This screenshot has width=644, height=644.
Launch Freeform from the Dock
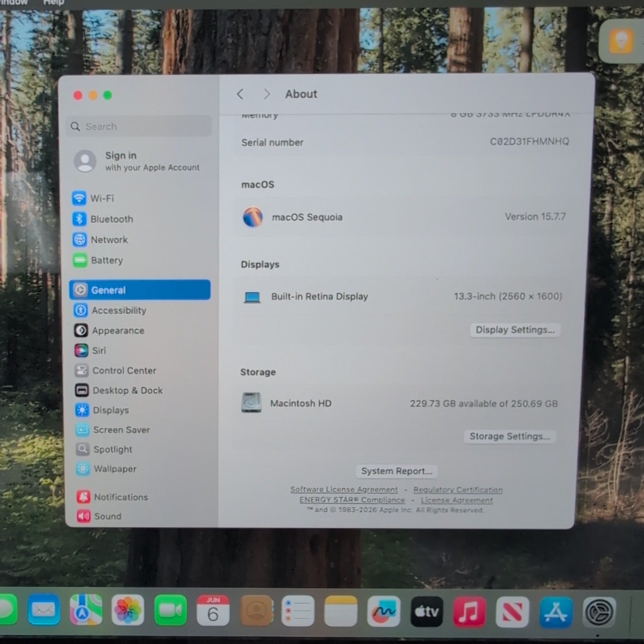tap(383, 611)
